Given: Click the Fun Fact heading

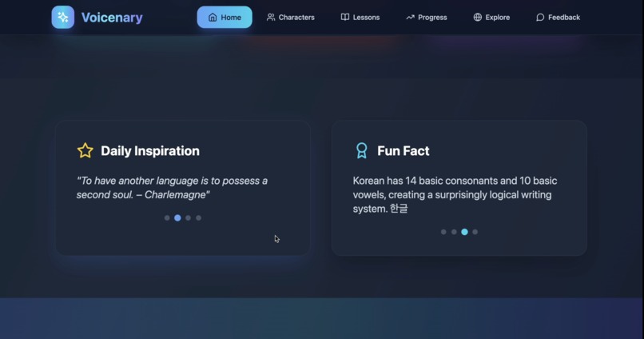Looking at the screenshot, I should click(x=403, y=151).
